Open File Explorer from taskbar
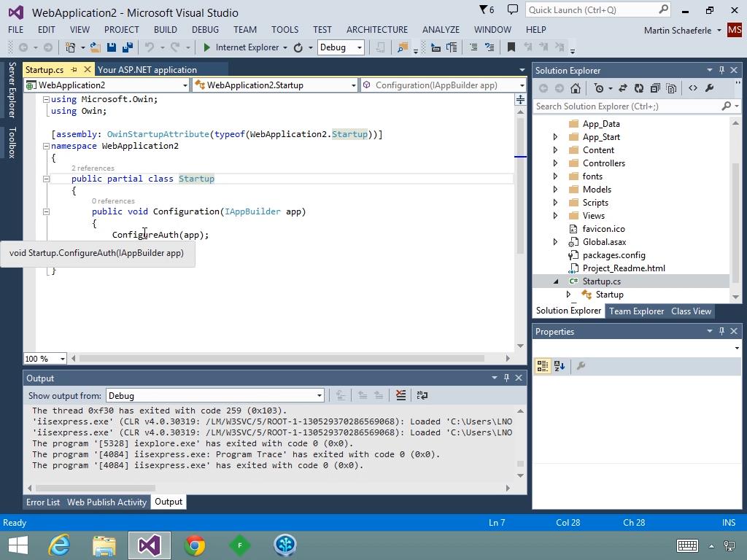 point(104,545)
